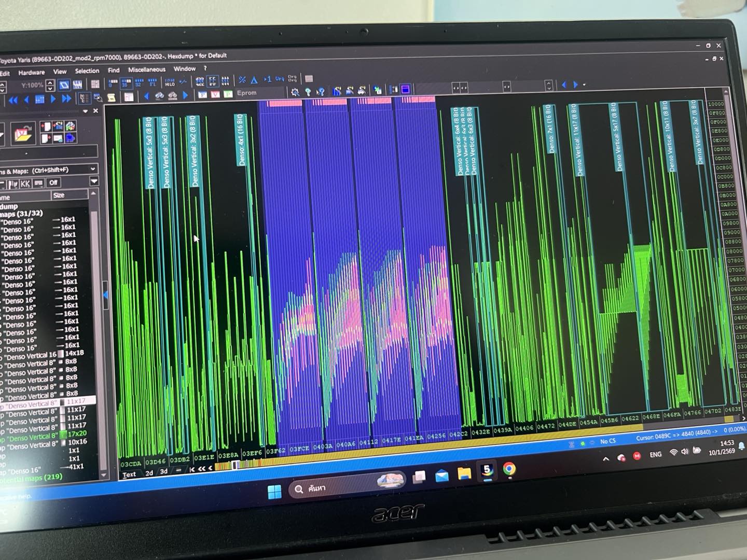Click the question mark help icon
Image resolution: width=747 pixels, height=560 pixels.
pos(308,92)
